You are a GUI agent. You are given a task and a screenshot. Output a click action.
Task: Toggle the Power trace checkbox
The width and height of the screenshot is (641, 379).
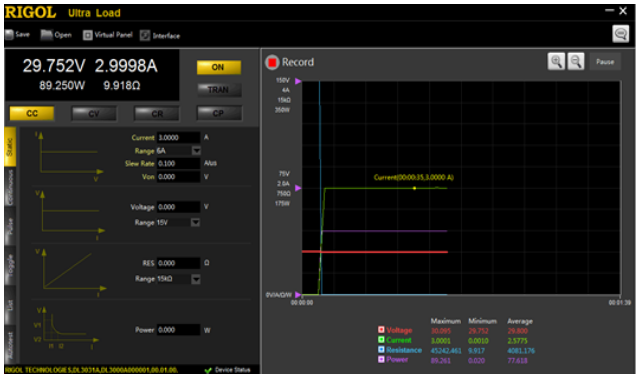point(381,359)
